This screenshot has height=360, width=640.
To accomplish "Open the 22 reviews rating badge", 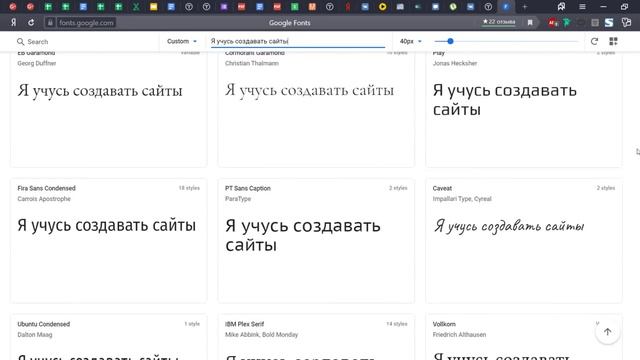I will (499, 22).
